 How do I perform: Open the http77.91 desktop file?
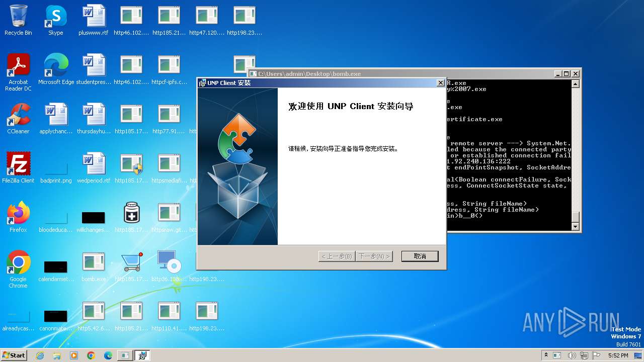(x=169, y=119)
